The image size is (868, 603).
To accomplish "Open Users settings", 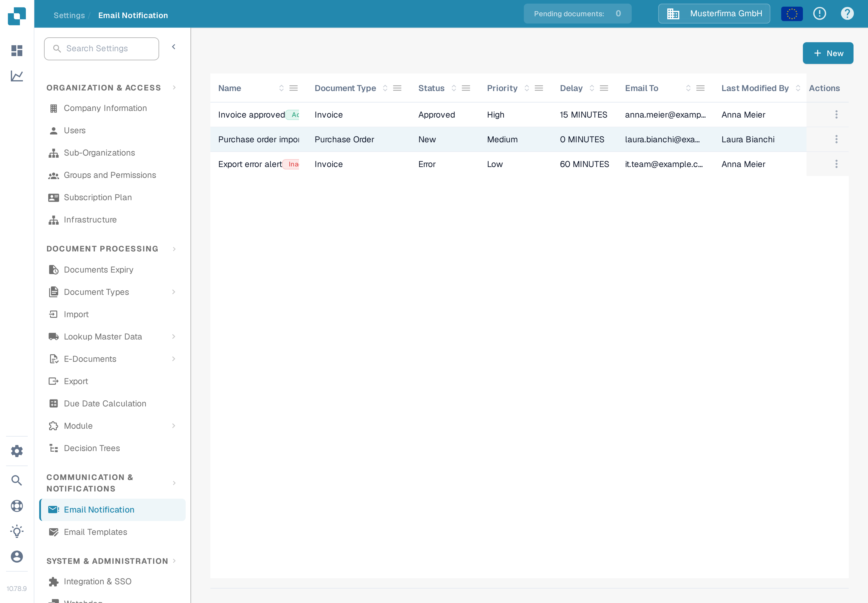I will pyautogui.click(x=112, y=131).
